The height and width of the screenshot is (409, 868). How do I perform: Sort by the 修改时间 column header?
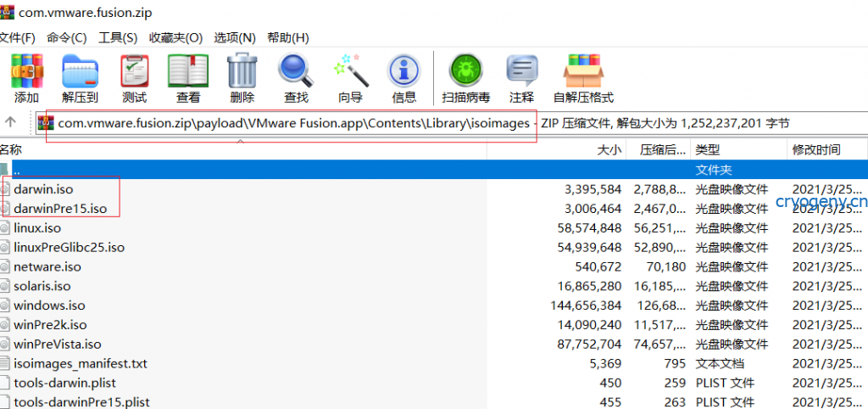coord(827,149)
